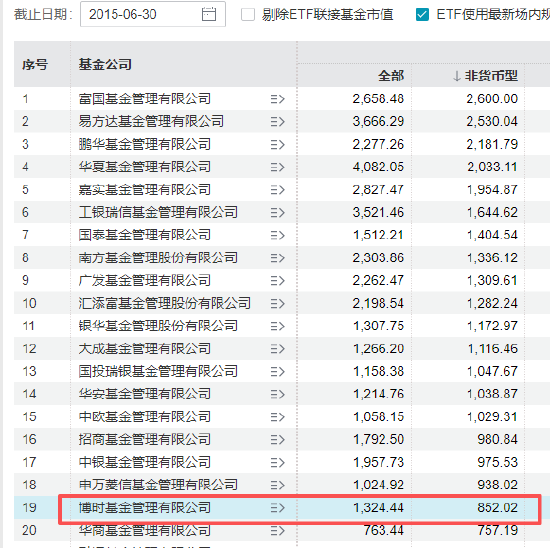Open detail arrow icon for 国投瑞银基金管理有限公司
Viewport: 550px width, 548px height.
tap(277, 372)
